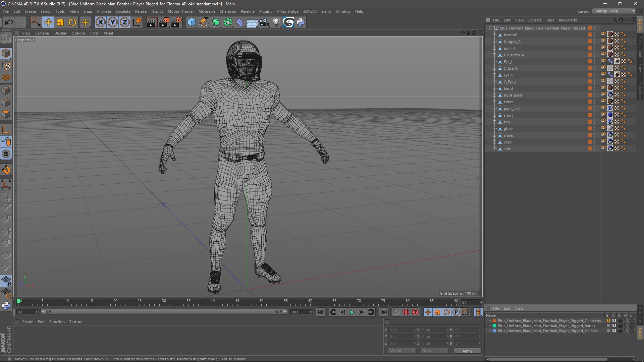Select the Scale tool icon
The width and height of the screenshot is (644, 362).
[60, 22]
